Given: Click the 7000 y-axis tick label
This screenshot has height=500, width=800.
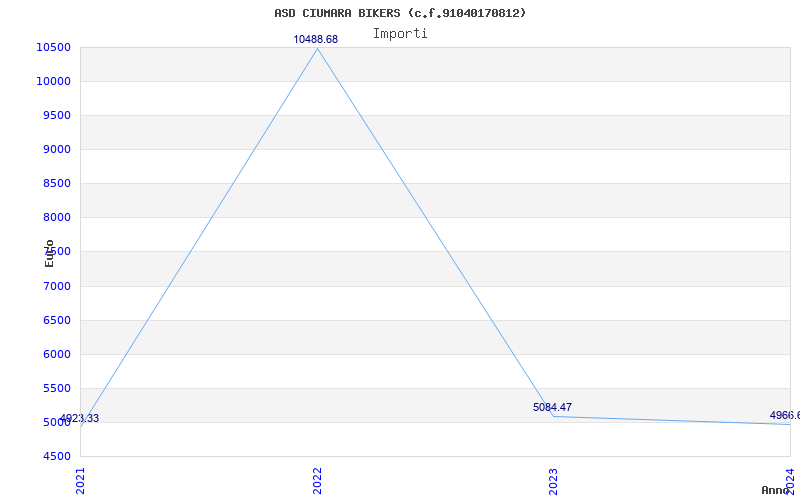Looking at the screenshot, I should tap(57, 286).
